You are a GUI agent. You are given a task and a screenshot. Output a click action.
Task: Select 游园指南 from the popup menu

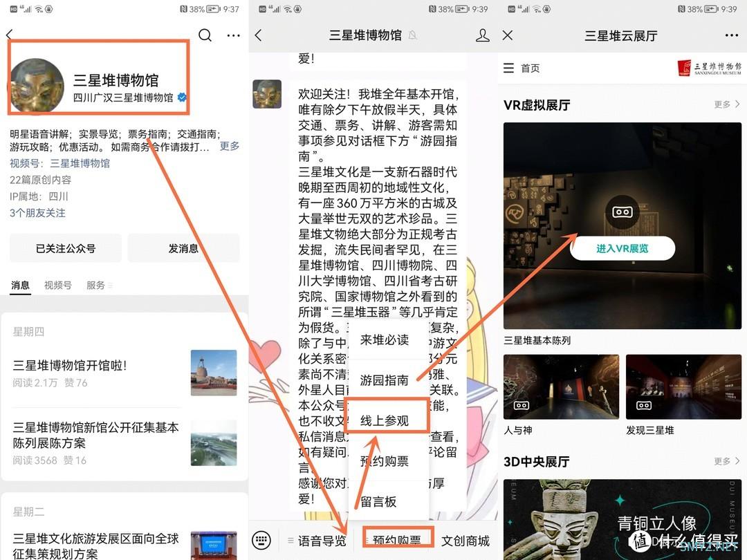click(385, 380)
